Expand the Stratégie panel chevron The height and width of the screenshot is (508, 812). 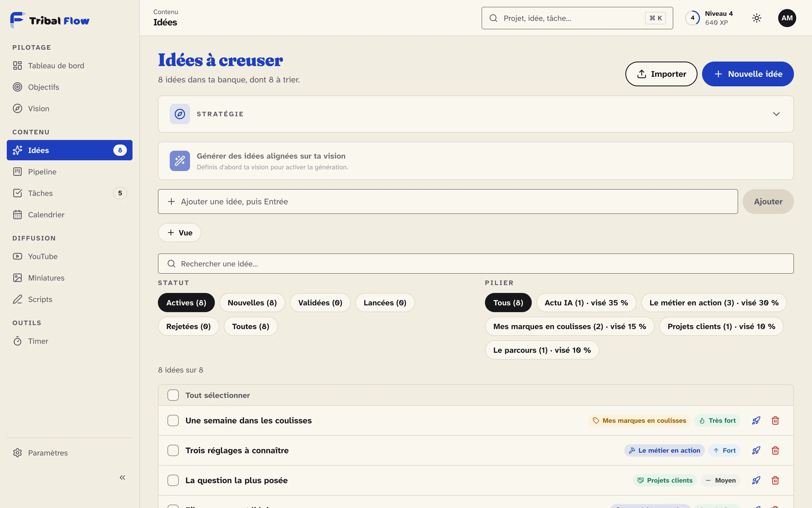776,114
